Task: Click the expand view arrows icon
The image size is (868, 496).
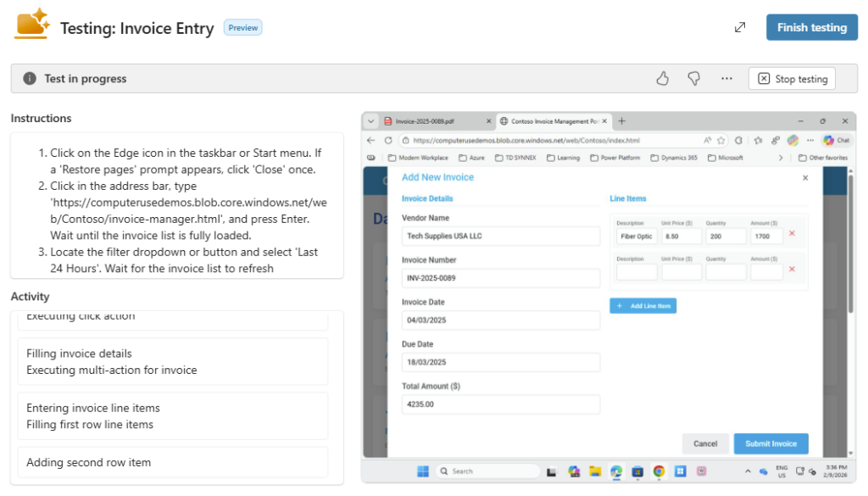Action: point(740,27)
